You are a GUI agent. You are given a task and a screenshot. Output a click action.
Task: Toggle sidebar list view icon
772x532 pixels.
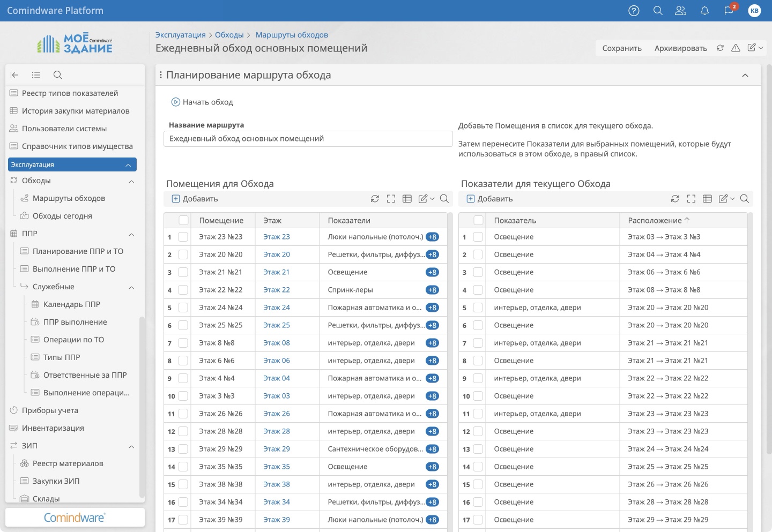pyautogui.click(x=36, y=75)
